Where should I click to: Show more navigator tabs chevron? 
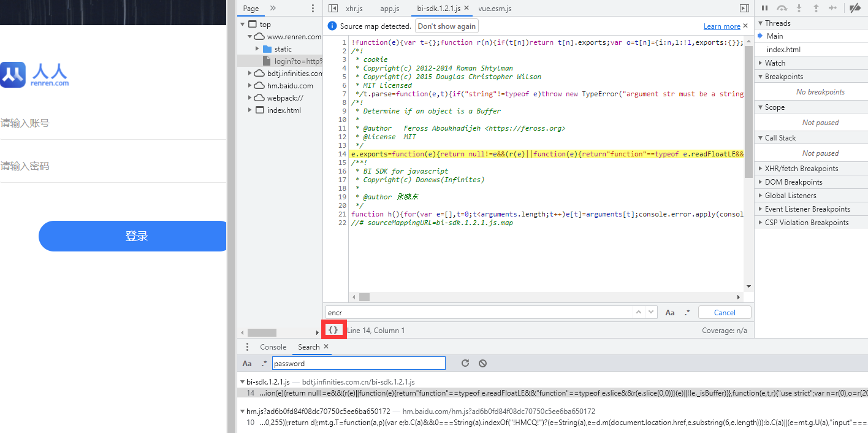273,9
